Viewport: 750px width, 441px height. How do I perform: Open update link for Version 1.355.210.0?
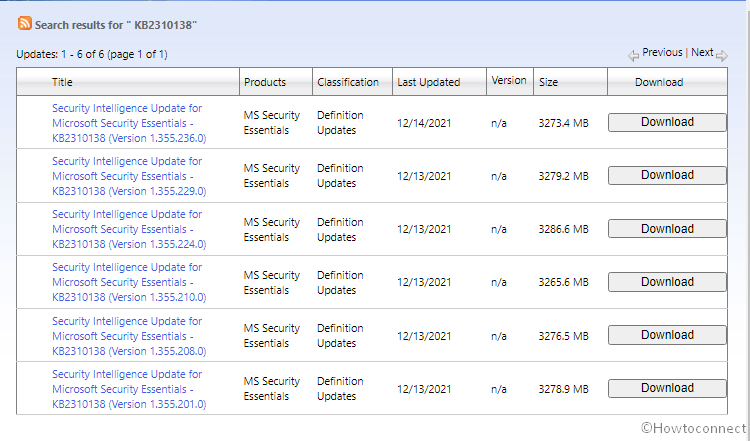tap(128, 282)
